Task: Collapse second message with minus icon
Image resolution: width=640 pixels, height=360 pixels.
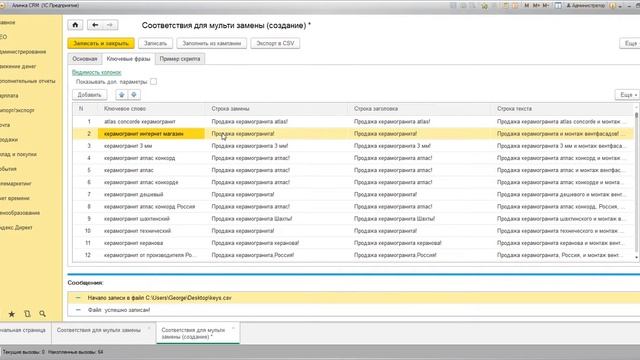Action: pyautogui.click(x=78, y=310)
